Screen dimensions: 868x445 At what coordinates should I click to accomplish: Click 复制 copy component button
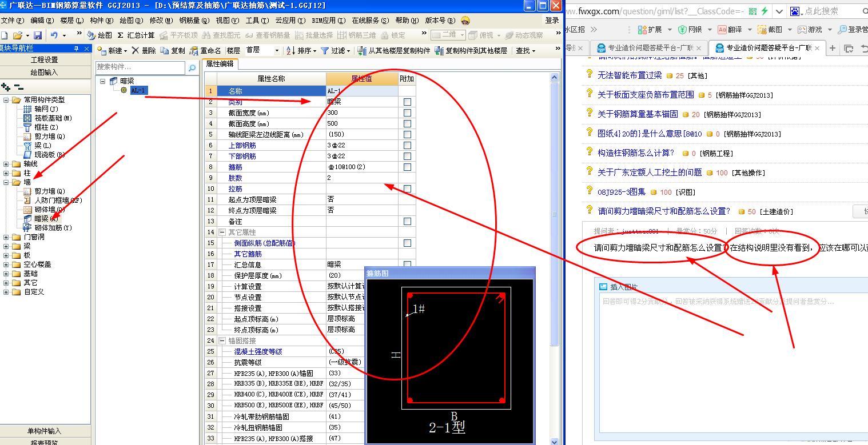click(172, 50)
